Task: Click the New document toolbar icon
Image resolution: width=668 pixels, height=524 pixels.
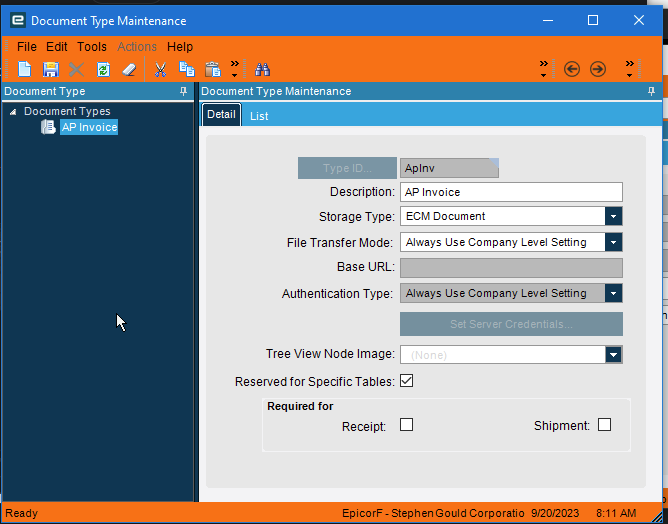Action: tap(25, 69)
